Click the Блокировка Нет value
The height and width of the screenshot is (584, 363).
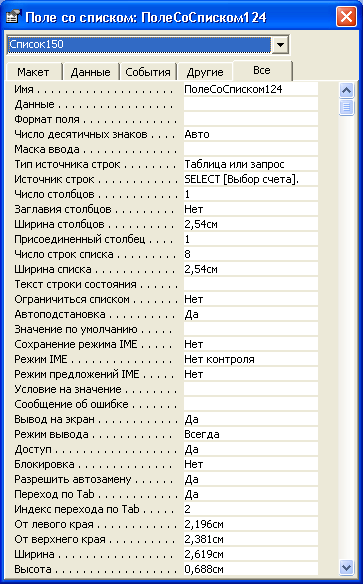point(251,464)
